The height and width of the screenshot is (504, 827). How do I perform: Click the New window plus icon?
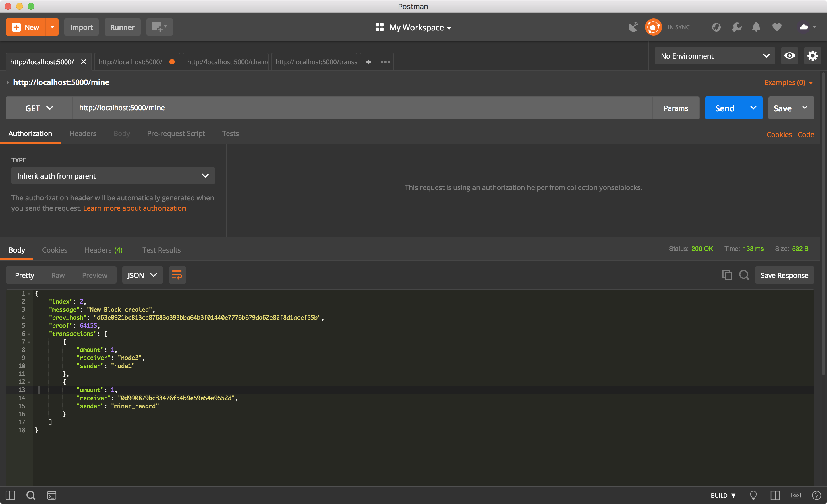(159, 27)
